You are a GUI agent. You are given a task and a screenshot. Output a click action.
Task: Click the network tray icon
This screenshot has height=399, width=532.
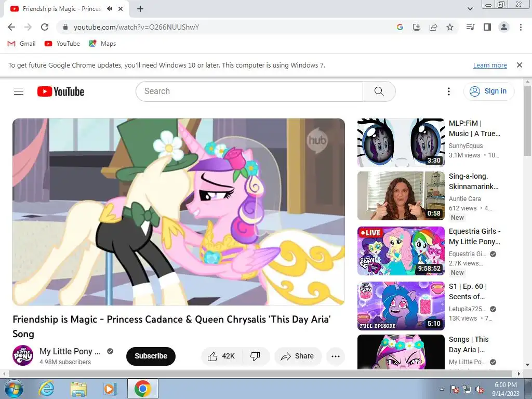click(x=467, y=389)
